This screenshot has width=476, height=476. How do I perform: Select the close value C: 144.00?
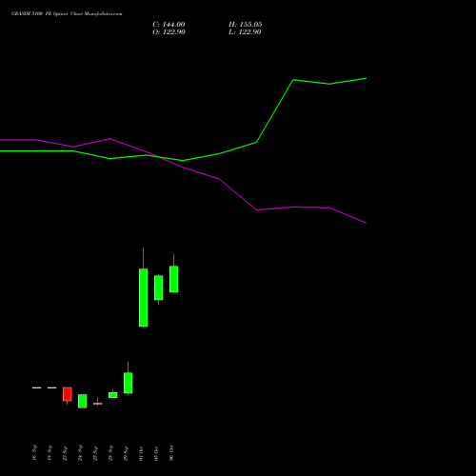click(x=169, y=25)
